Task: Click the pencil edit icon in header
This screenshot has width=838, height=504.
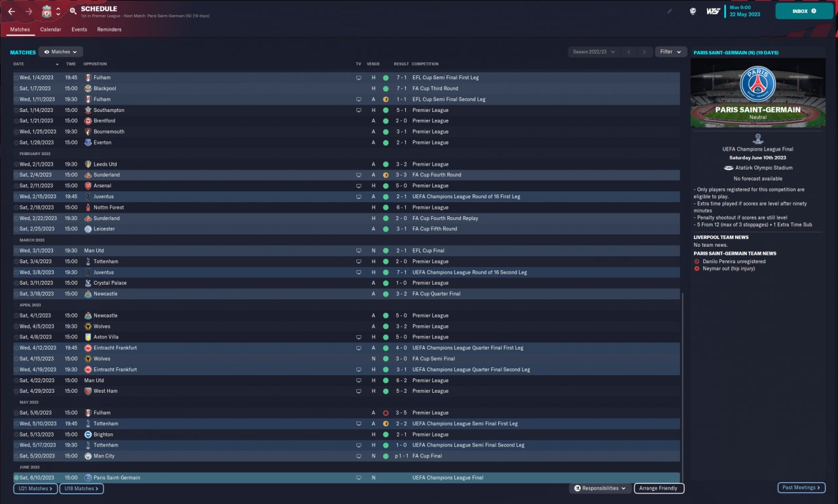Action: [669, 11]
